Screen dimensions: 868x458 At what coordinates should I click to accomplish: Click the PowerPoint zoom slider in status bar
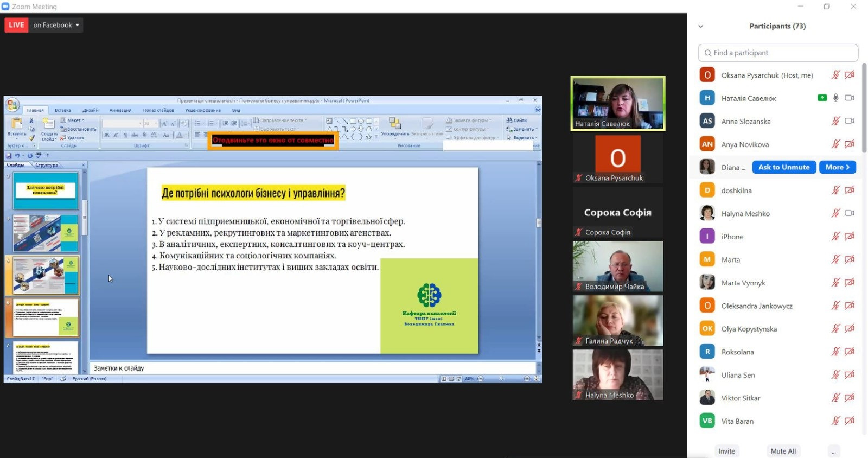502,379
